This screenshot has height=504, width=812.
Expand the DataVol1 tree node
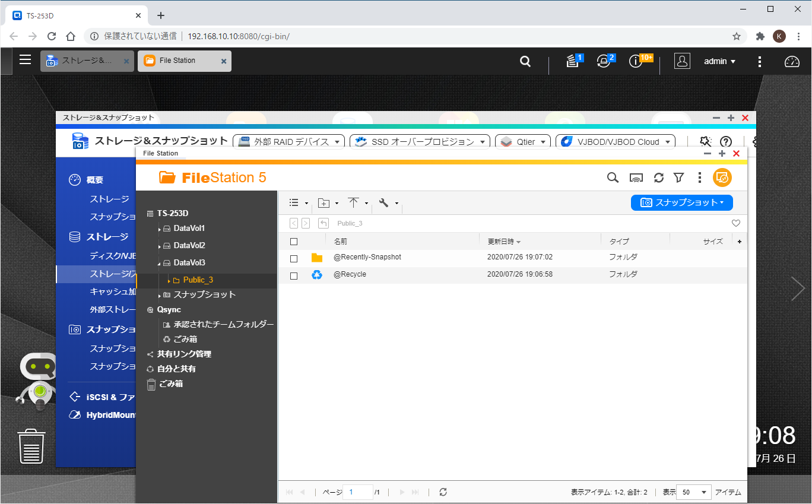click(160, 229)
